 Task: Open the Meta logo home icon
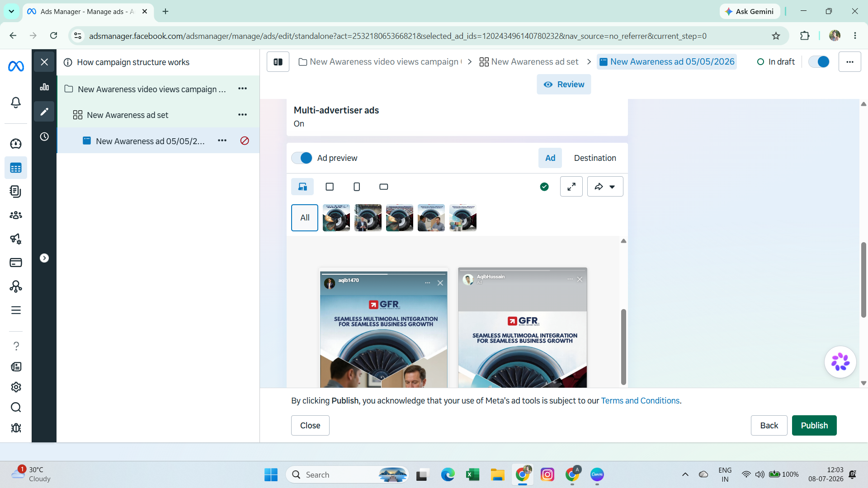pos(16,66)
